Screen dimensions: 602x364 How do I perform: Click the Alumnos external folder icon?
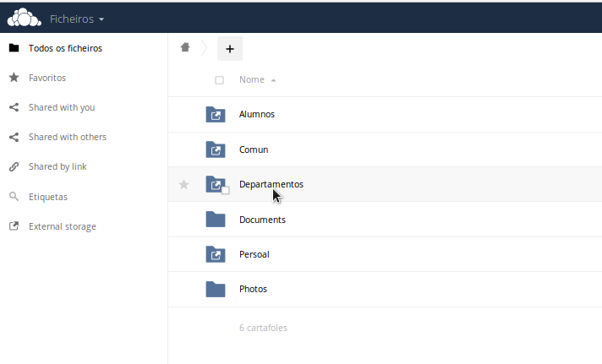click(216, 114)
